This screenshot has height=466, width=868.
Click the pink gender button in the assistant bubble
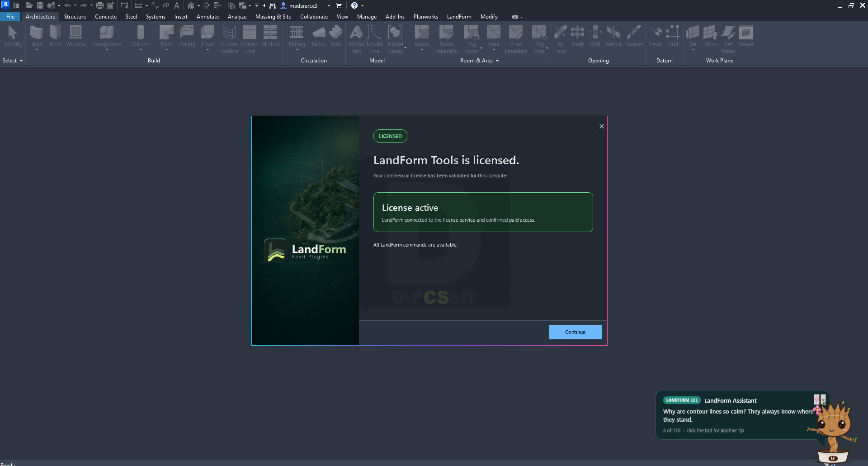pos(816,399)
